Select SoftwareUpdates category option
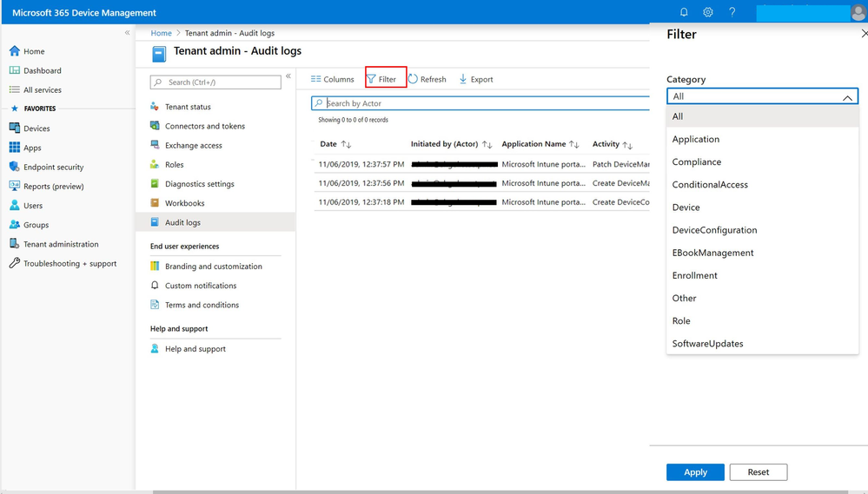The width and height of the screenshot is (868, 494). coord(762,343)
